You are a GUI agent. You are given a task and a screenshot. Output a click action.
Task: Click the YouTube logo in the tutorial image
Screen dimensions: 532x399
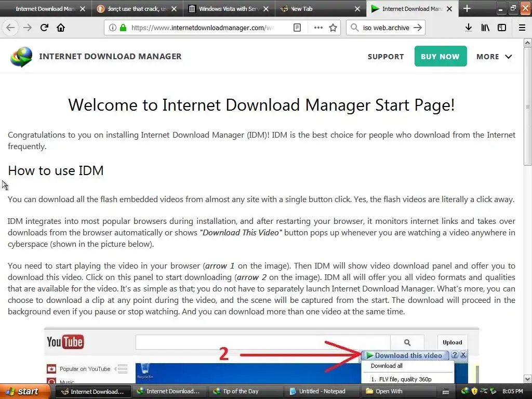(x=65, y=342)
